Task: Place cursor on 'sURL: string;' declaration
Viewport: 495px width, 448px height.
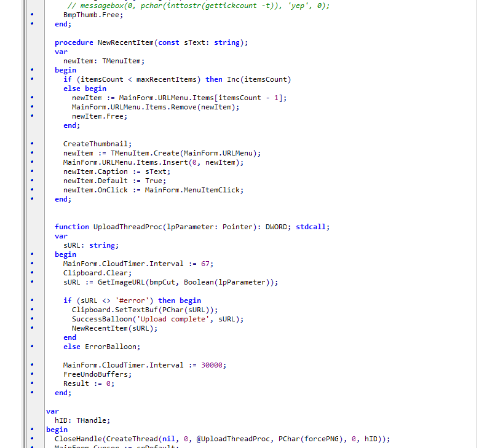Action: click(x=91, y=245)
